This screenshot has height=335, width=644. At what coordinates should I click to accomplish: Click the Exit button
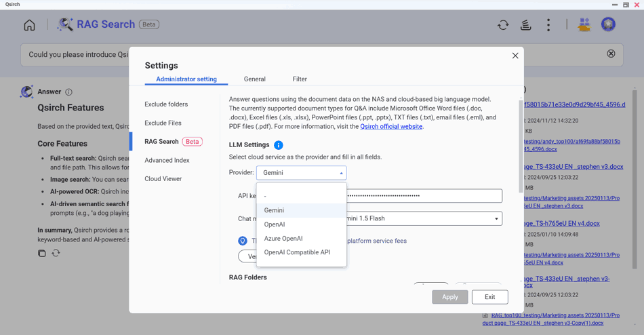[490, 297]
